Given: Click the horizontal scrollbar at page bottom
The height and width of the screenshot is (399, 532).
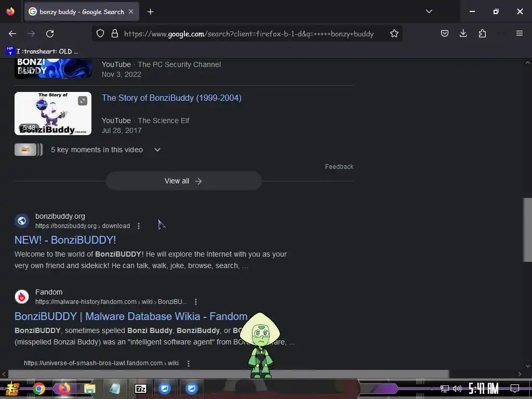Looking at the screenshot, I should [229, 374].
